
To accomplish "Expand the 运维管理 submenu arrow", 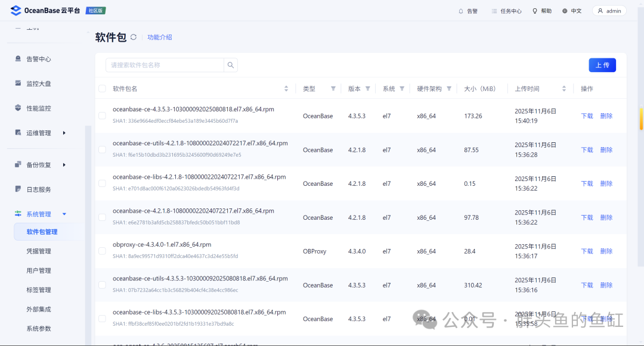I will click(64, 133).
